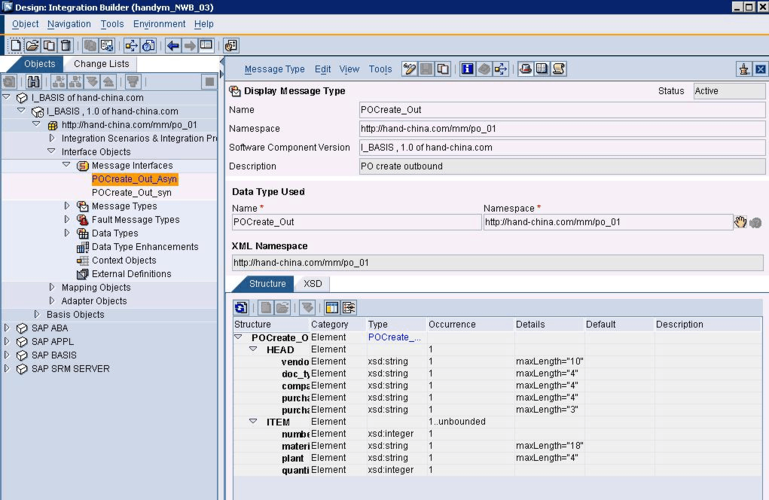Switch to the XSD tab

click(312, 284)
